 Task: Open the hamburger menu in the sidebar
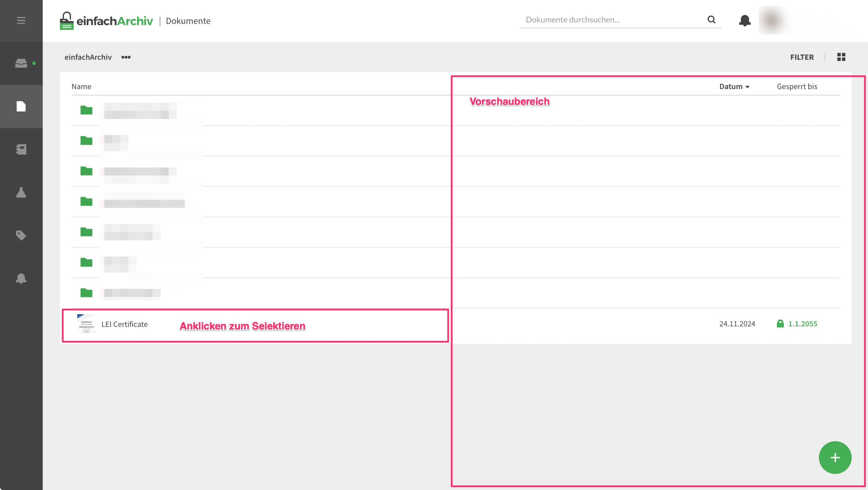point(21,20)
